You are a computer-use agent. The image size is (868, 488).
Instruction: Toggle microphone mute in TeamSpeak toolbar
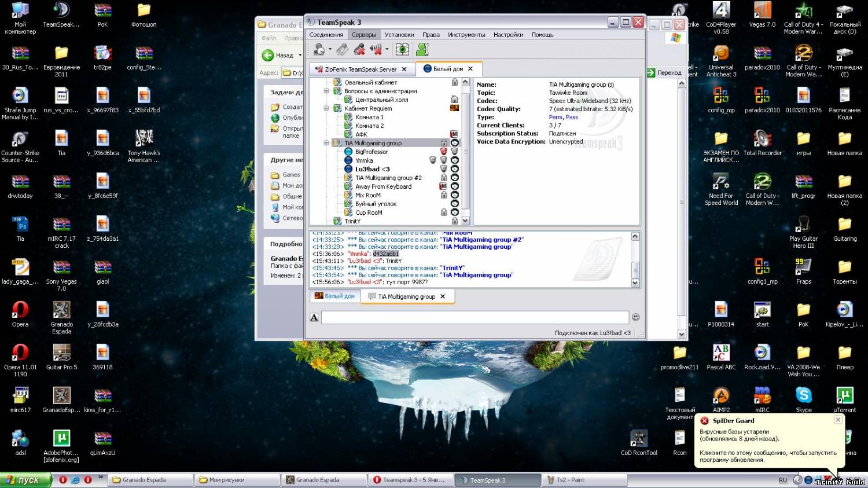359,50
